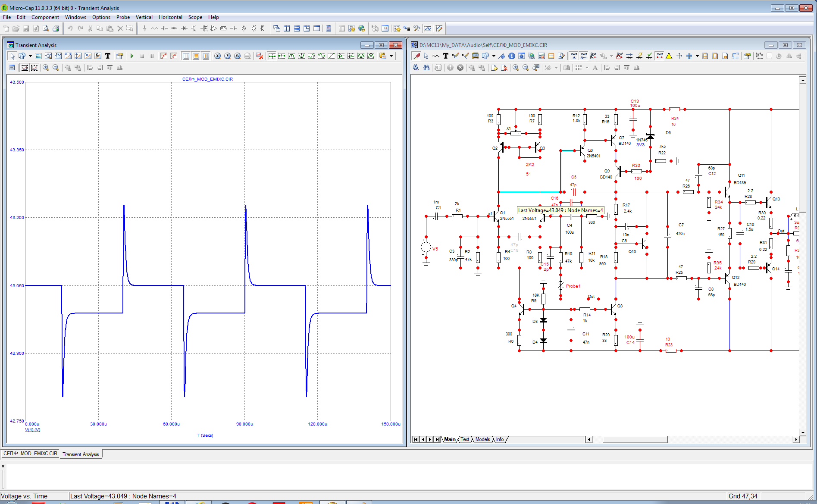Click the resistor component icon in main toolbar
The width and height of the screenshot is (817, 504).
(x=154, y=28)
